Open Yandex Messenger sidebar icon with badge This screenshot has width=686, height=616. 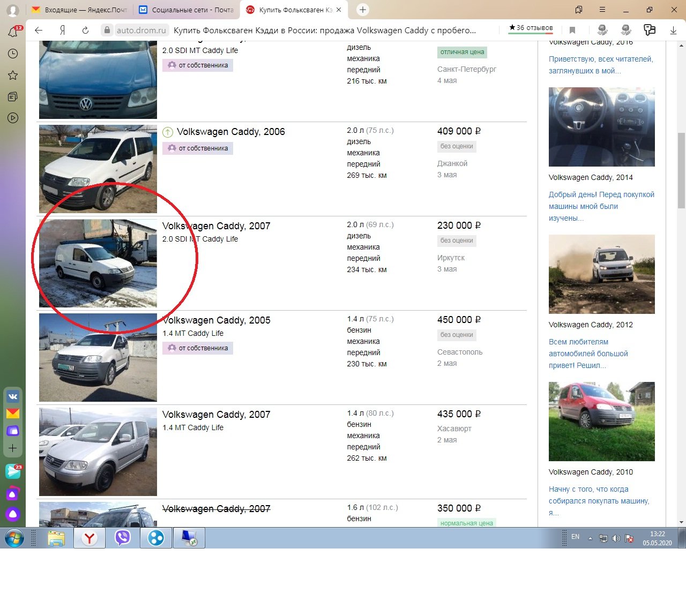[x=13, y=471]
